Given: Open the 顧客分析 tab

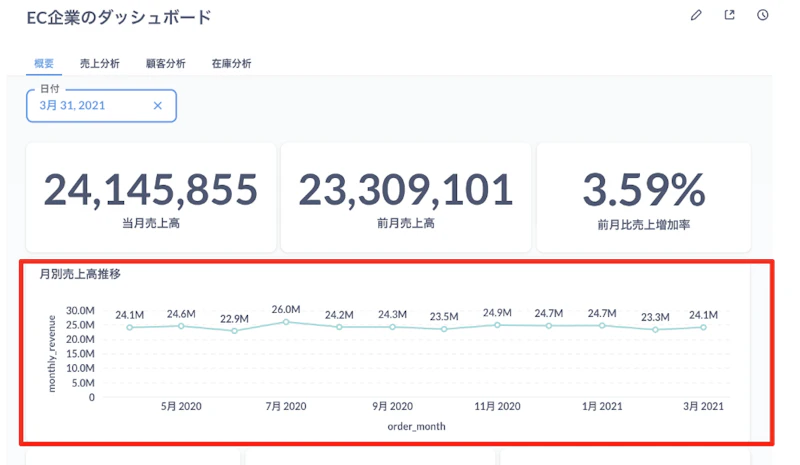Looking at the screenshot, I should tap(165, 63).
